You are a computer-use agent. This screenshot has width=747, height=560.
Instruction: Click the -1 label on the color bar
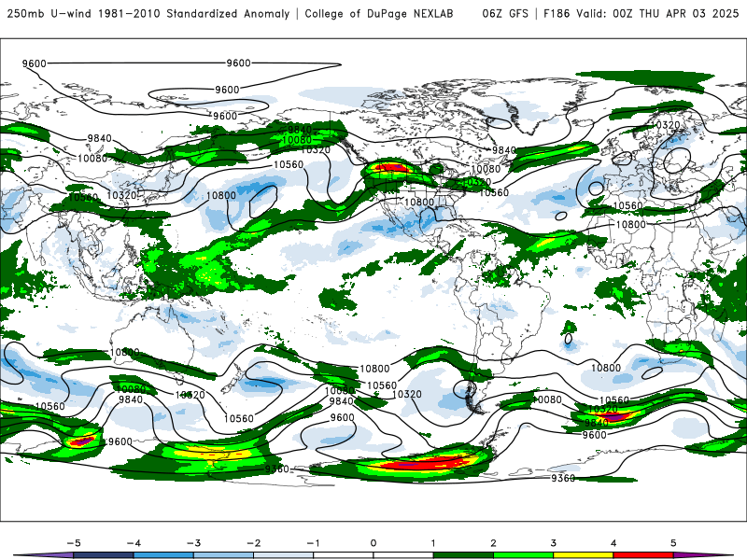coord(313,543)
